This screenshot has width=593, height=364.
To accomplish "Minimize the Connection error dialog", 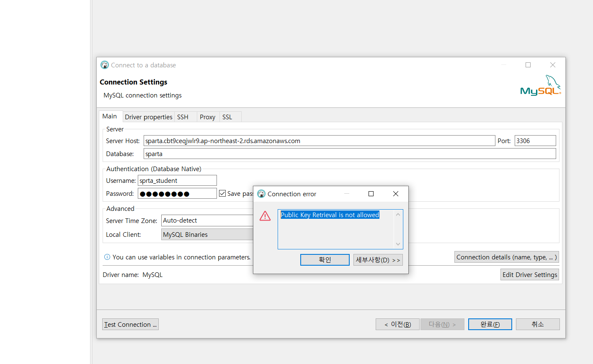I will [x=347, y=194].
